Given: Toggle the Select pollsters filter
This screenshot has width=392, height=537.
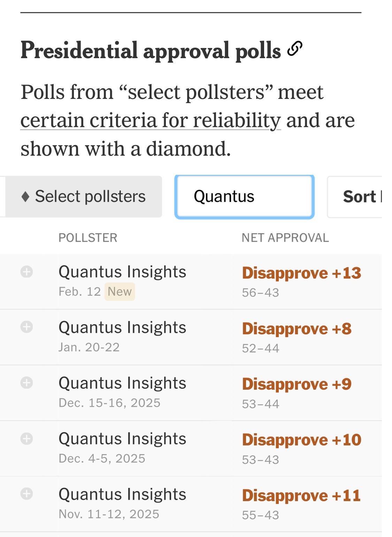Looking at the screenshot, I should point(84,197).
